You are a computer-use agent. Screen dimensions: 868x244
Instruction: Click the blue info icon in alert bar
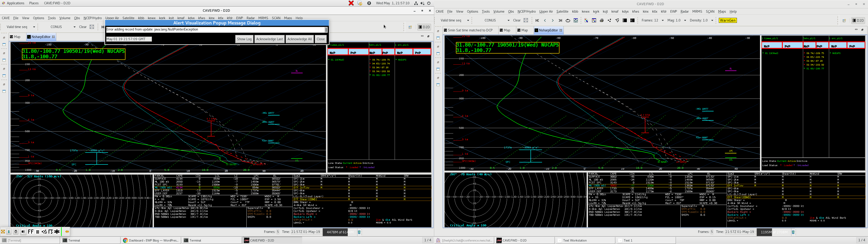9,232
